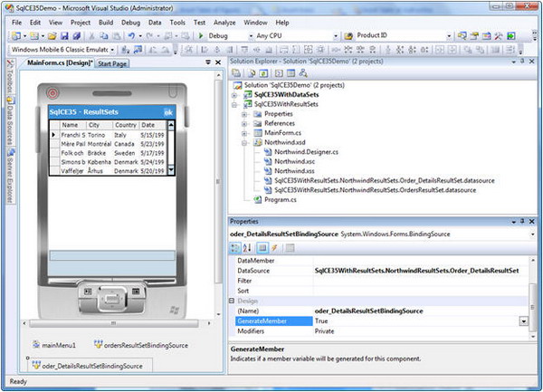Open the Any CPU platform dropdown
The width and height of the screenshot is (543, 392).
click(x=335, y=36)
